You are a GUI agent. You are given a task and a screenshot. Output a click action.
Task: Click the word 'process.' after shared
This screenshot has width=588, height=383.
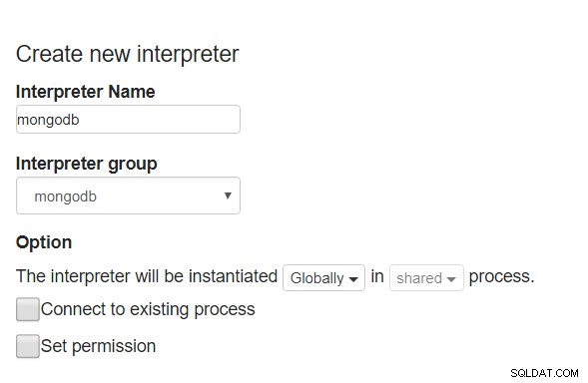coord(501,277)
